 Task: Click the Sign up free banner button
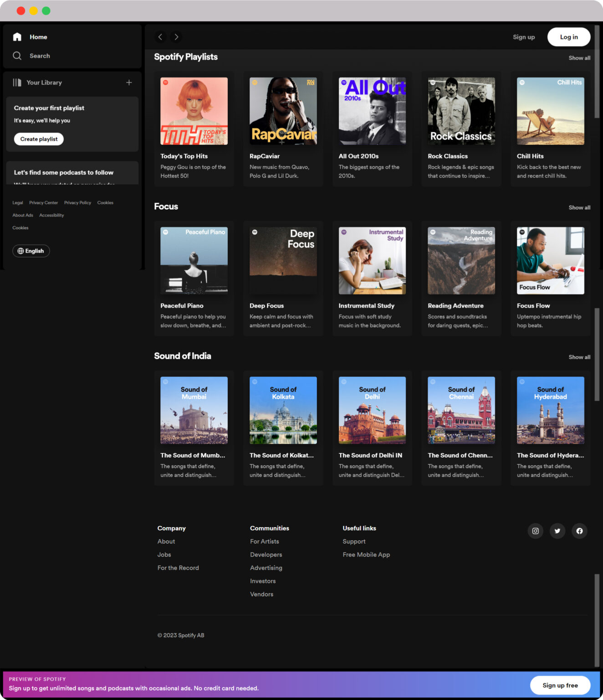coord(560,685)
